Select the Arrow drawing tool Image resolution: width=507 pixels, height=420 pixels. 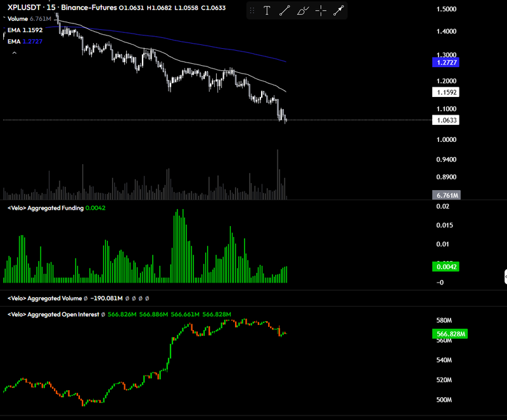click(x=338, y=10)
